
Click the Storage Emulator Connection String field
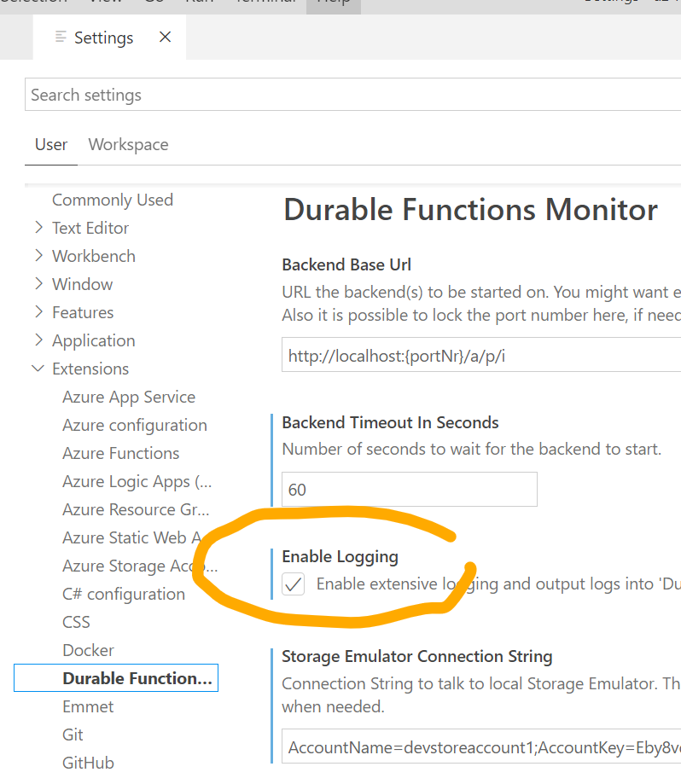click(427, 747)
